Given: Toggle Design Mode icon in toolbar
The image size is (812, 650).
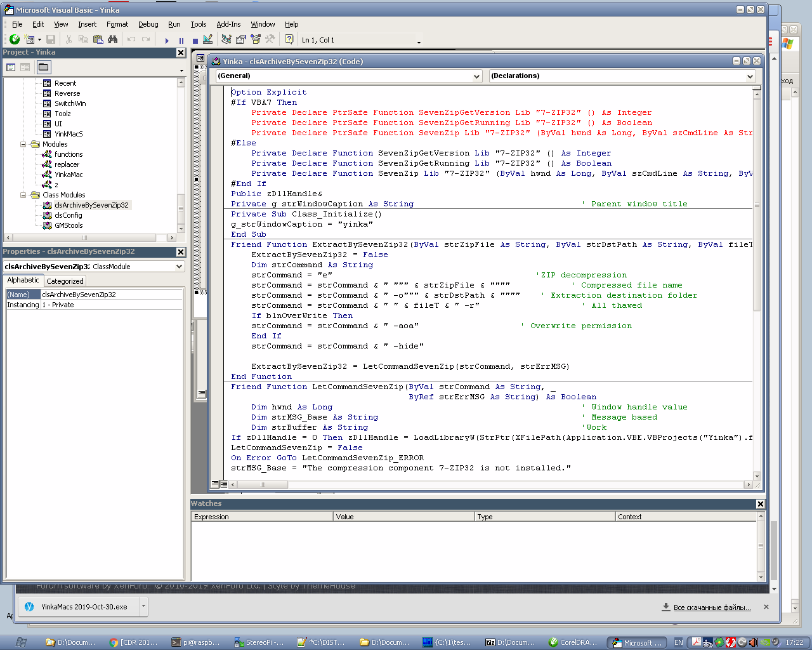Looking at the screenshot, I should pos(208,39).
